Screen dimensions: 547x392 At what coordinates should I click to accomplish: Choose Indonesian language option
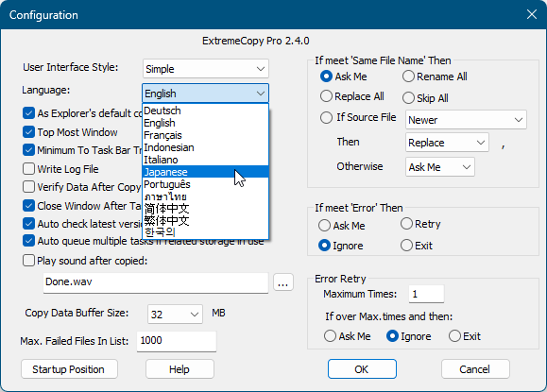pos(205,147)
